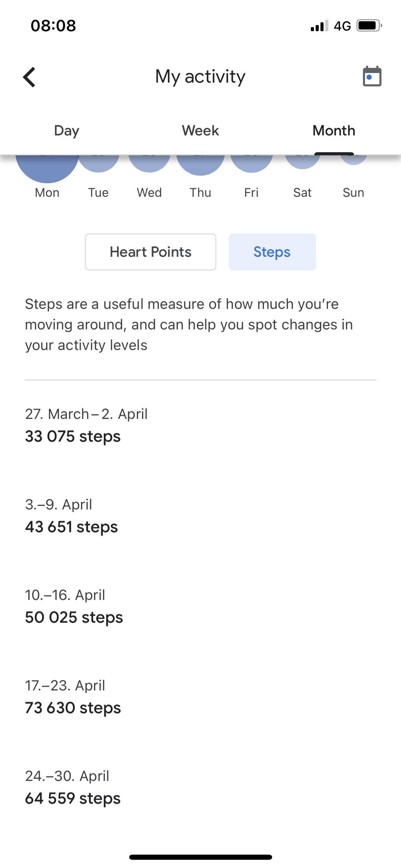Screen dimensions: 401x868
Task: Tap Friday's activity bubble
Action: [x=251, y=164]
